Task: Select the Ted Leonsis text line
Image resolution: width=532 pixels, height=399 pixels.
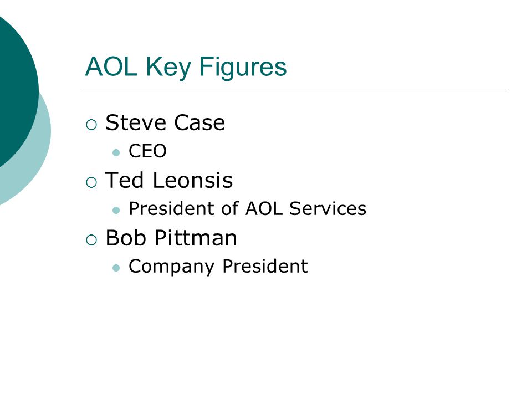Action: 169,180
